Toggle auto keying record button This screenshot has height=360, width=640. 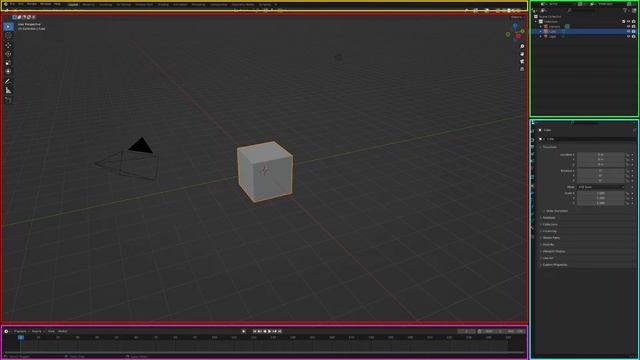pyautogui.click(x=244, y=331)
